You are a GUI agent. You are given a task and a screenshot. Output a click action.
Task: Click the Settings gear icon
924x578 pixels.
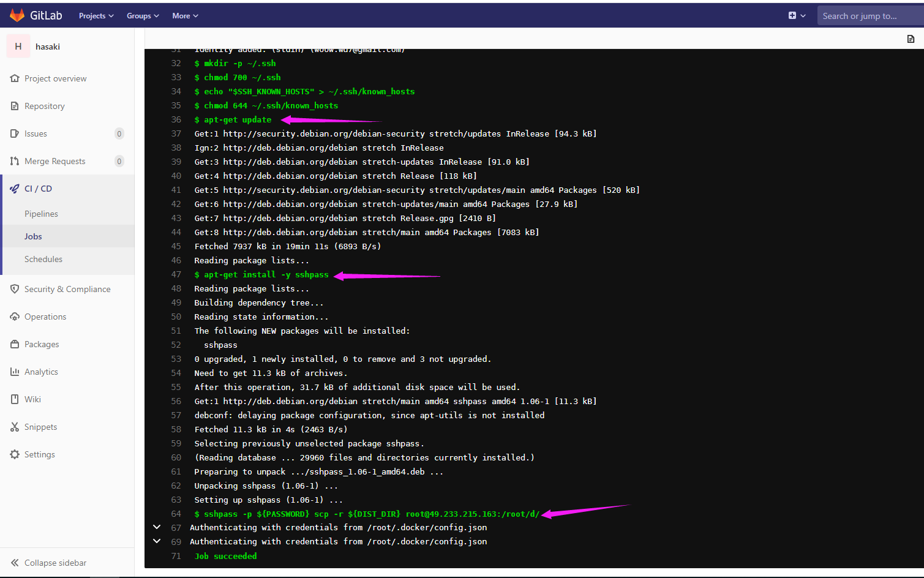click(x=15, y=454)
